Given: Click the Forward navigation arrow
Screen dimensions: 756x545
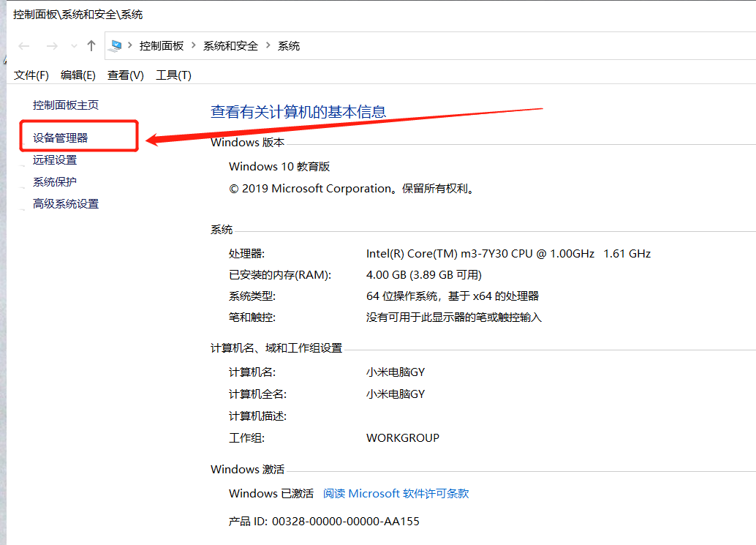Looking at the screenshot, I should pos(52,45).
